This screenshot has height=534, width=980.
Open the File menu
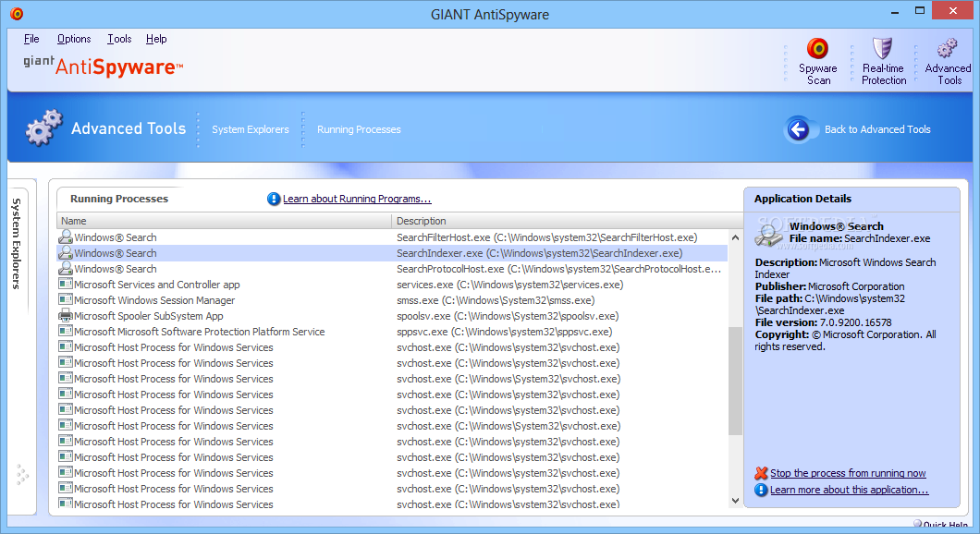pos(31,39)
